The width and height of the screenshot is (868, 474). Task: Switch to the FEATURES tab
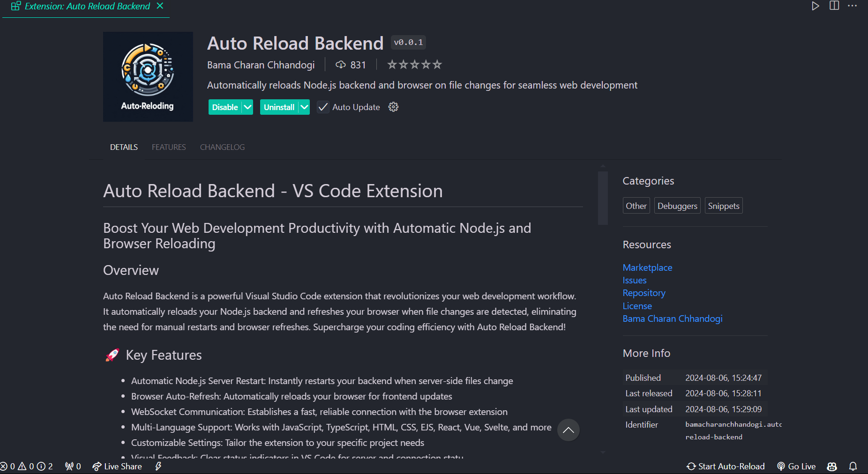pyautogui.click(x=169, y=147)
